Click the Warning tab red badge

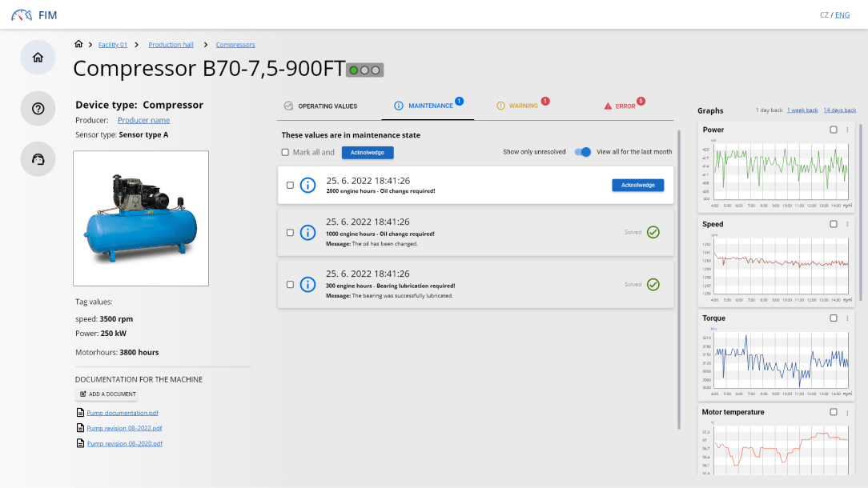545,102
